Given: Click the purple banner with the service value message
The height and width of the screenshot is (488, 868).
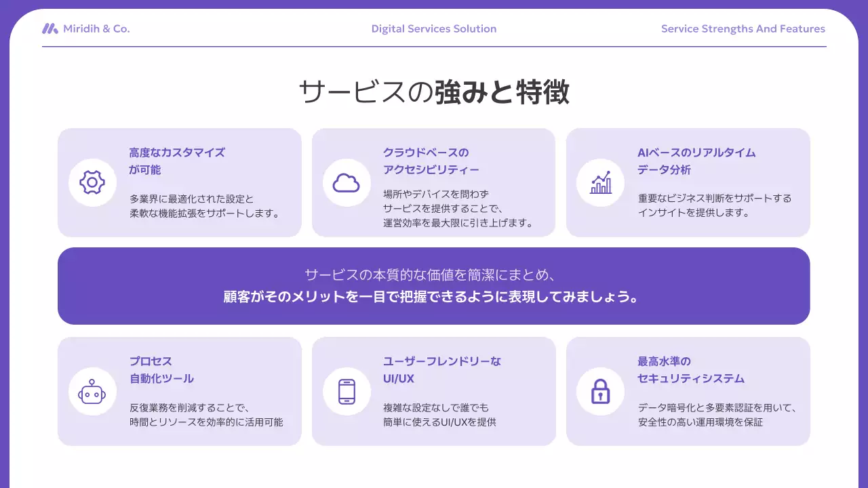Looking at the screenshot, I should [434, 285].
